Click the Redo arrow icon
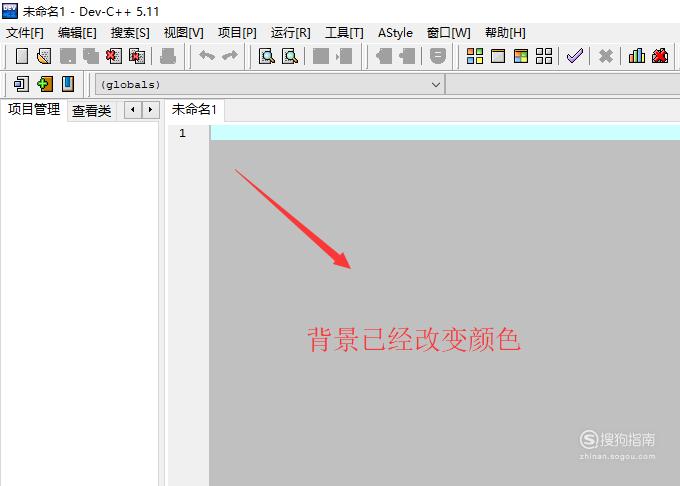Image resolution: width=680 pixels, height=486 pixels. 229,56
